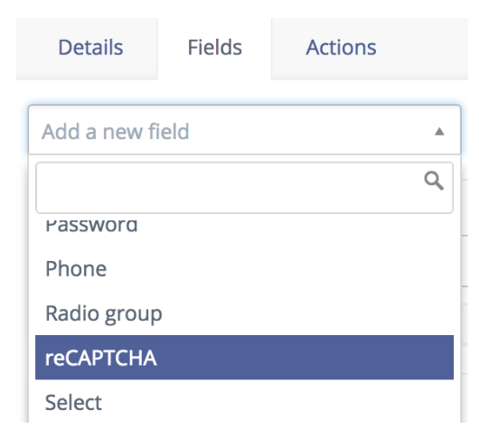Add a Phone field to the form
479x448 pixels.
pyautogui.click(x=244, y=269)
